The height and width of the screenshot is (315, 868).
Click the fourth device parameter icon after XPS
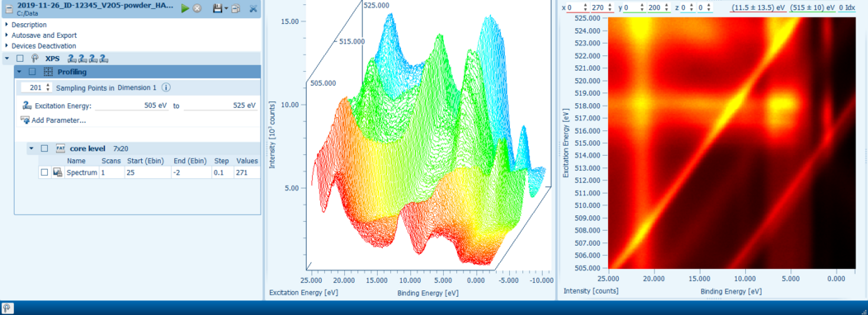click(x=103, y=59)
